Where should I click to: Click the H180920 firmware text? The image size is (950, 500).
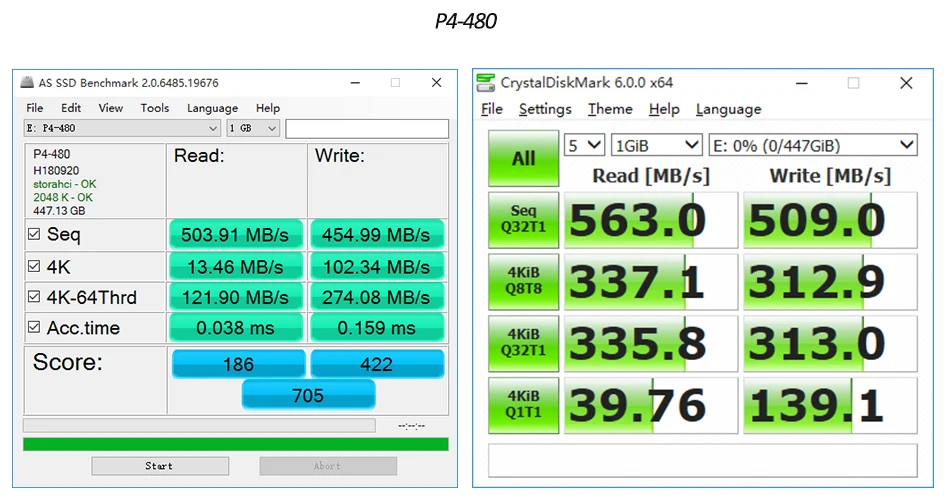tap(56, 170)
